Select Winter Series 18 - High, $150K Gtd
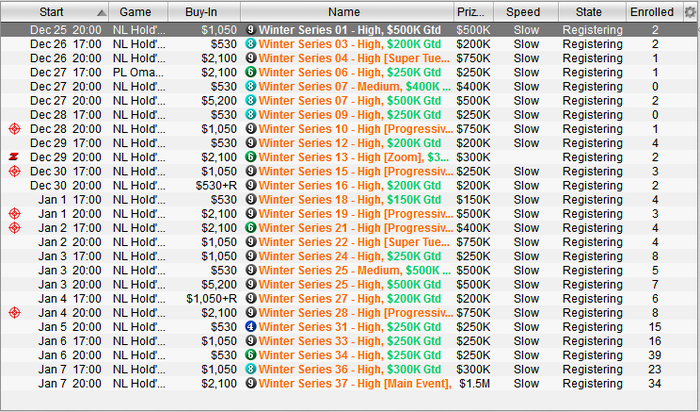This screenshot has width=700, height=412. [x=350, y=200]
